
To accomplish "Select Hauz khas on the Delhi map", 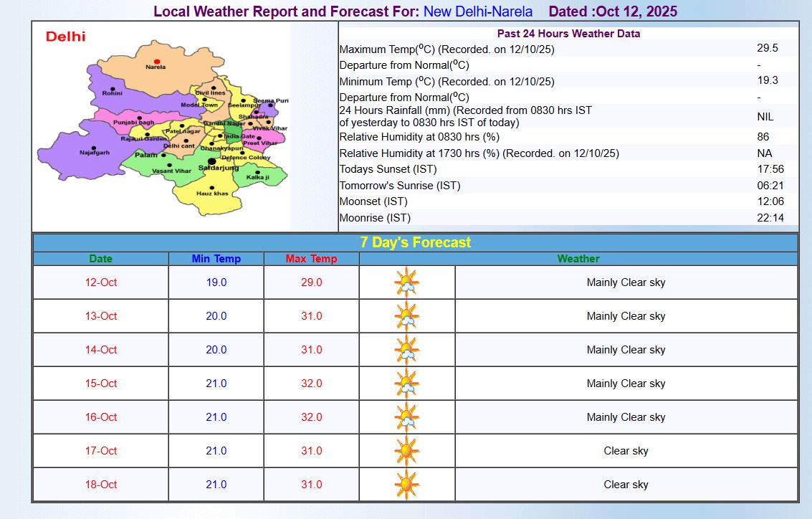I will 212,194.
